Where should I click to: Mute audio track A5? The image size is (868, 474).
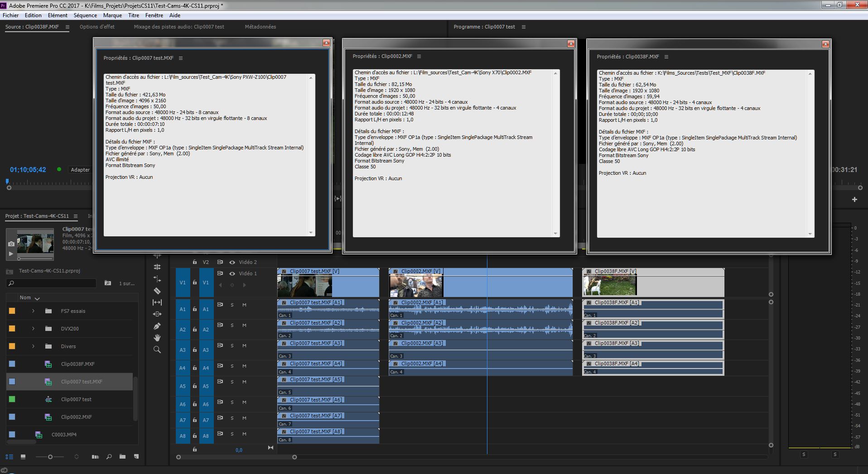tap(244, 382)
